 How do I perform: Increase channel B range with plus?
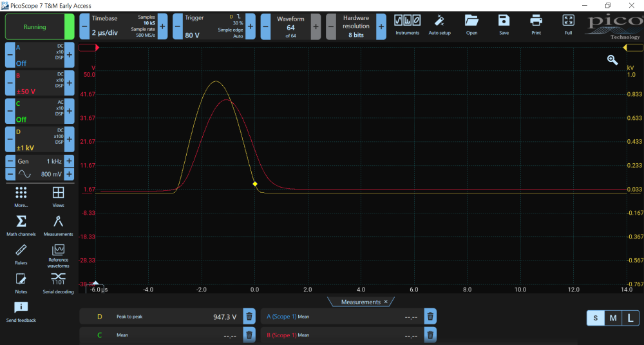70,83
